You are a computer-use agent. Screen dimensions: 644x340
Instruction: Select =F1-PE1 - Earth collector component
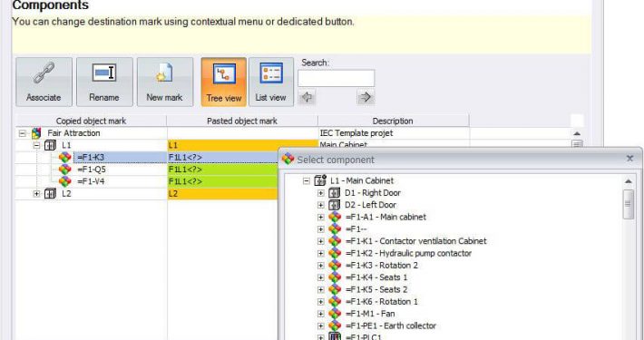point(391,326)
